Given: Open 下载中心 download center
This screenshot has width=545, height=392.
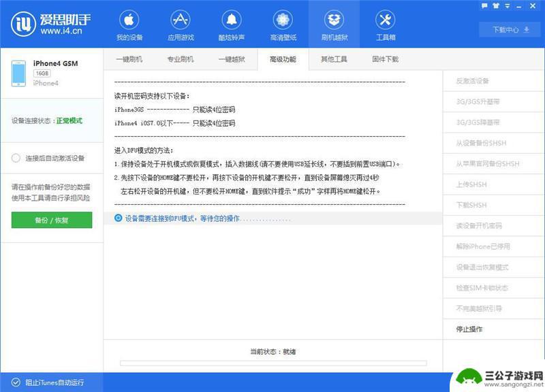Looking at the screenshot, I should tap(510, 29).
